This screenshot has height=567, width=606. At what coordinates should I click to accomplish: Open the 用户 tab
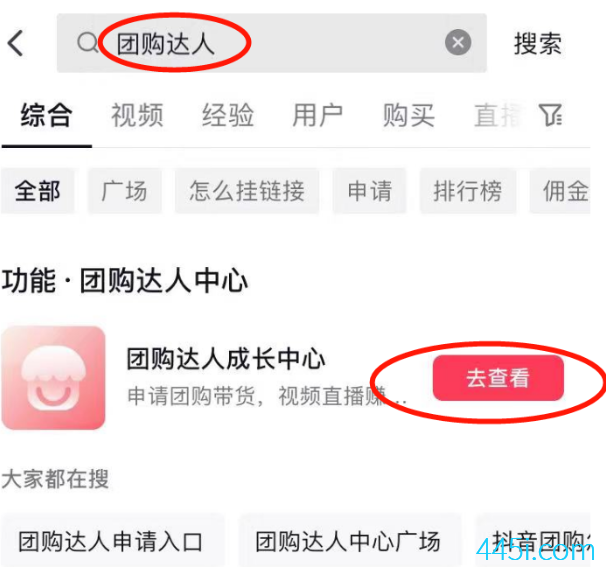[x=318, y=115]
